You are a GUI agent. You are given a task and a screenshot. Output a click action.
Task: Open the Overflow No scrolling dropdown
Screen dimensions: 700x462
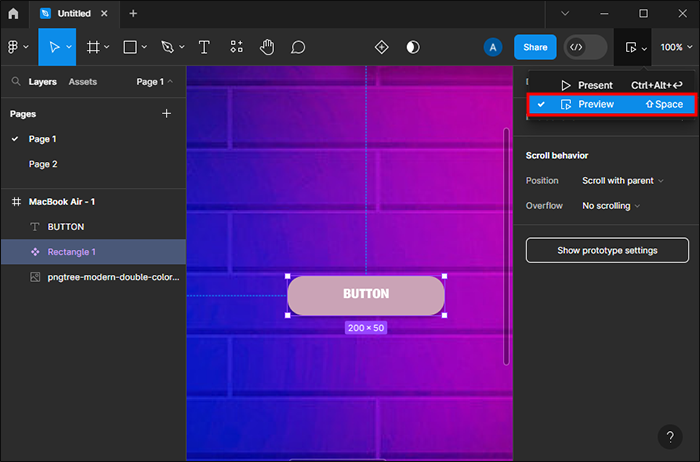[x=611, y=205]
